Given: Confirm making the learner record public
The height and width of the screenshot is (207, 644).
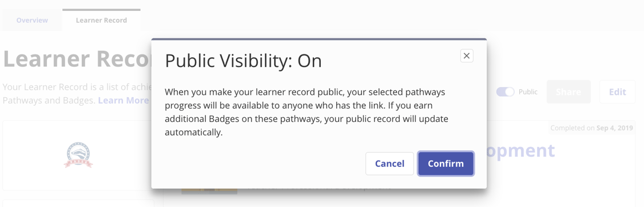Looking at the screenshot, I should pos(446,164).
